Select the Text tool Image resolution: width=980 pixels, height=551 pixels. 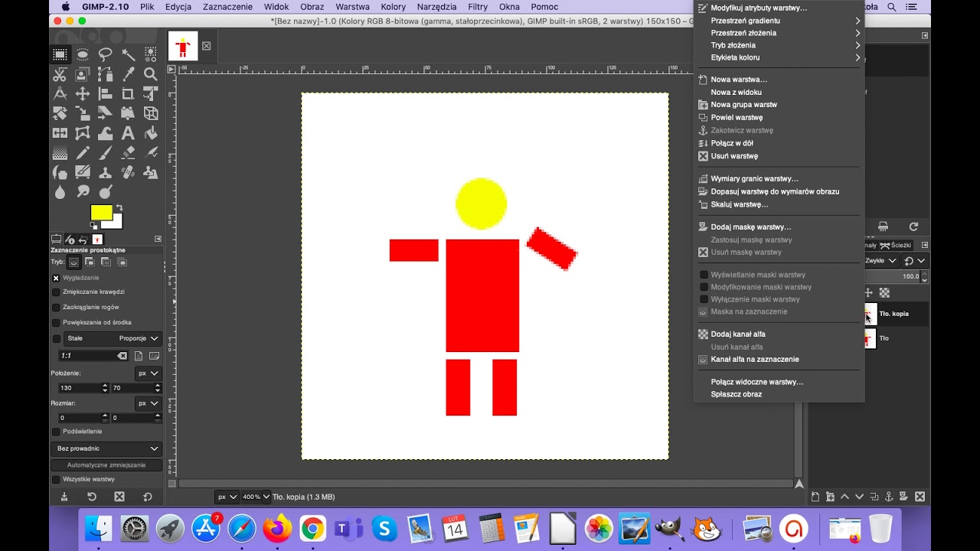128,133
